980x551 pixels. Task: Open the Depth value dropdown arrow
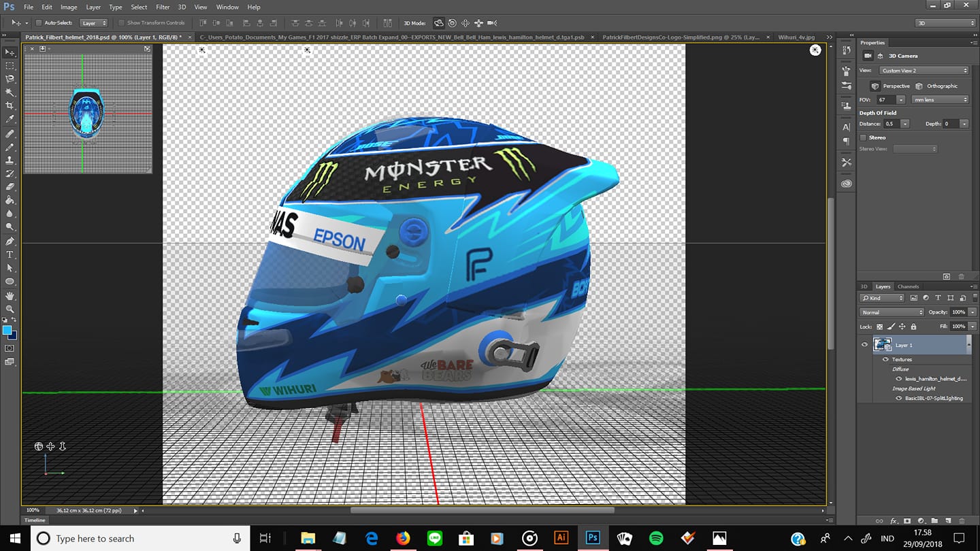point(964,124)
